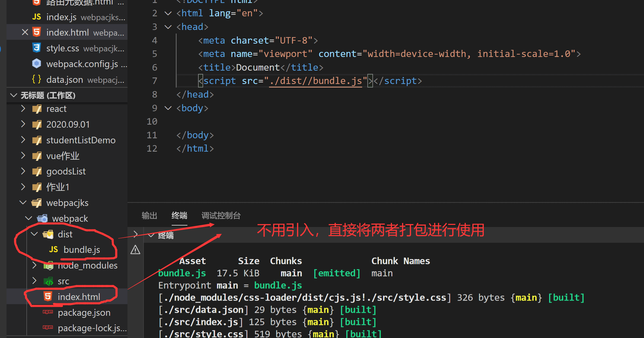The height and width of the screenshot is (338, 644).
Task: Collapse the 无标题 (工作区) workspace section
Action: click(14, 95)
